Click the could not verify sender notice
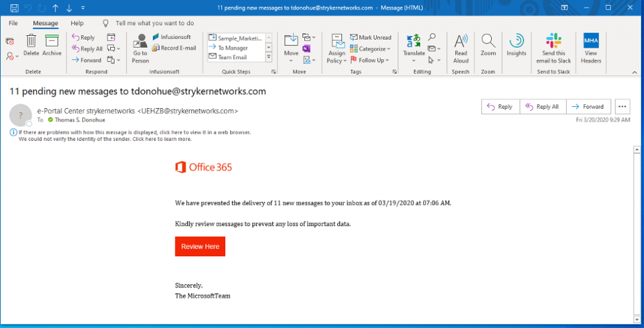 click(x=105, y=139)
